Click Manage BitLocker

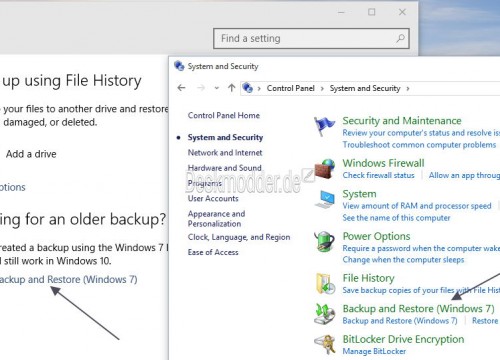tap(374, 351)
